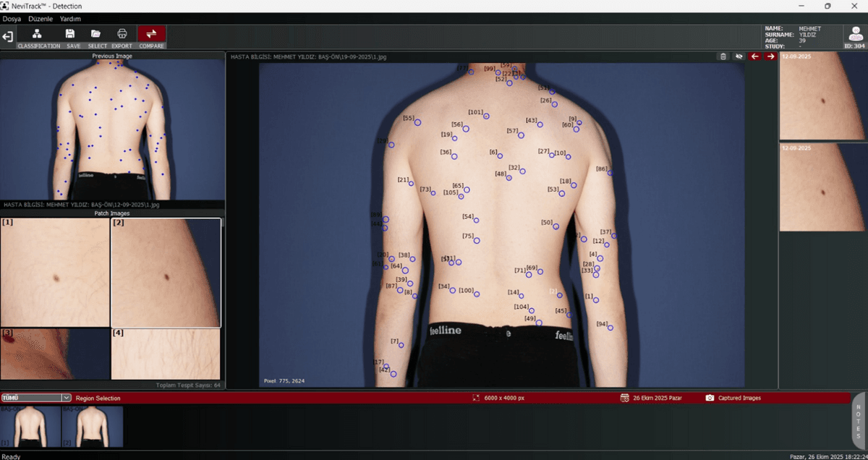Open the Dosya menu
868x460 pixels.
[x=12, y=19]
